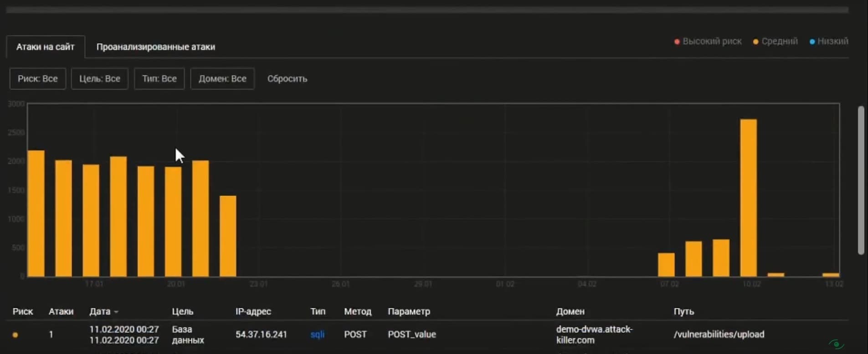The image size is (868, 354).
Task: Expand the Цель: Все filter
Action: tap(100, 78)
